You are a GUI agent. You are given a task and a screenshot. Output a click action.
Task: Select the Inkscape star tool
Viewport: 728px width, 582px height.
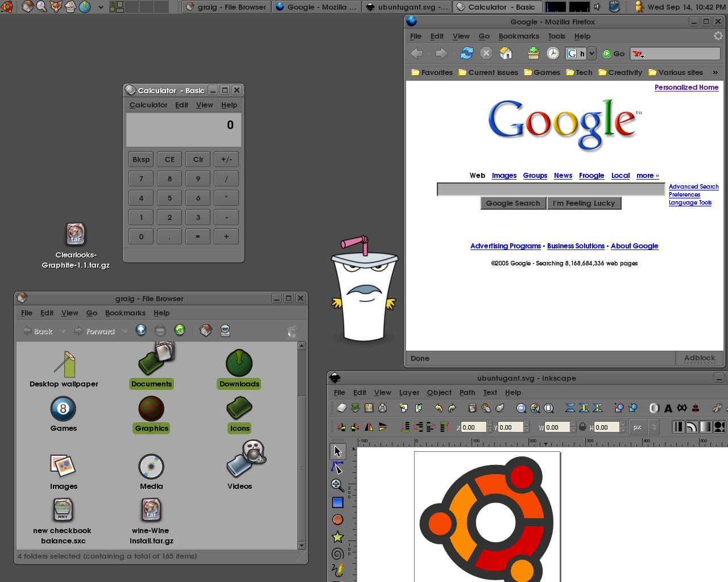pos(337,537)
